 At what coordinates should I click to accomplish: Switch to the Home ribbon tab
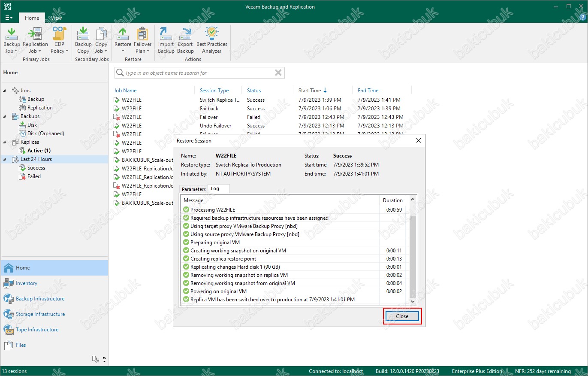(x=32, y=18)
